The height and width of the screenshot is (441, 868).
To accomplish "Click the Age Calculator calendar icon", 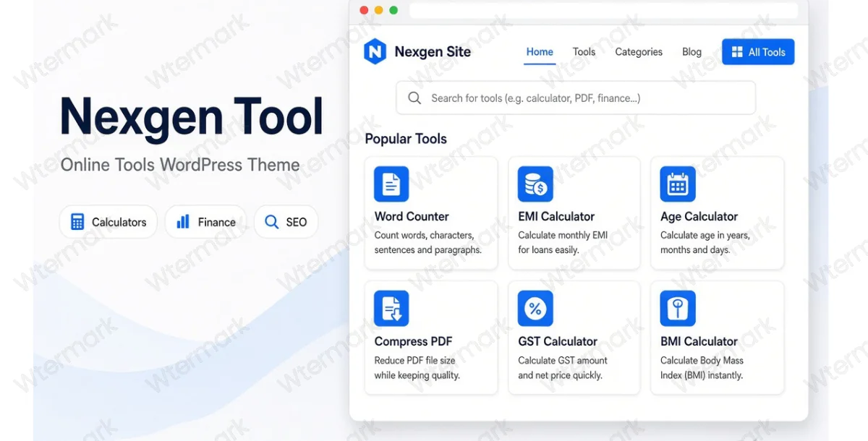I will click(678, 184).
